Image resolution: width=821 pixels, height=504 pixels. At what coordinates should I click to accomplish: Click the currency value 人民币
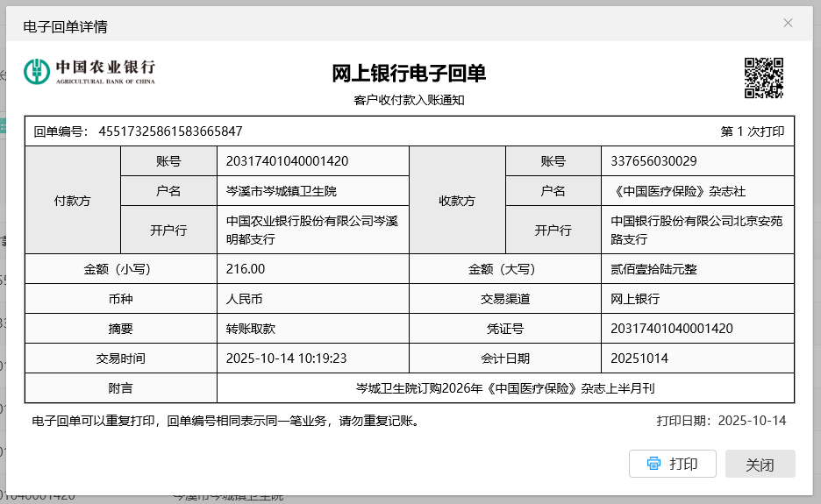tap(244, 299)
